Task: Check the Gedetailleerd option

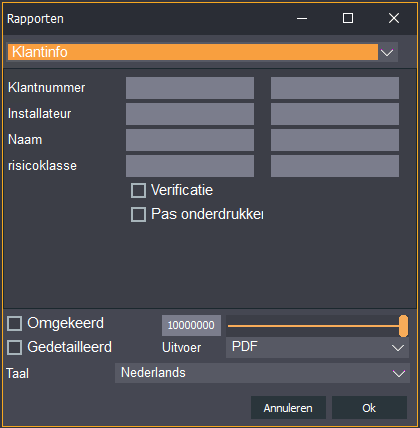Action: click(x=15, y=347)
